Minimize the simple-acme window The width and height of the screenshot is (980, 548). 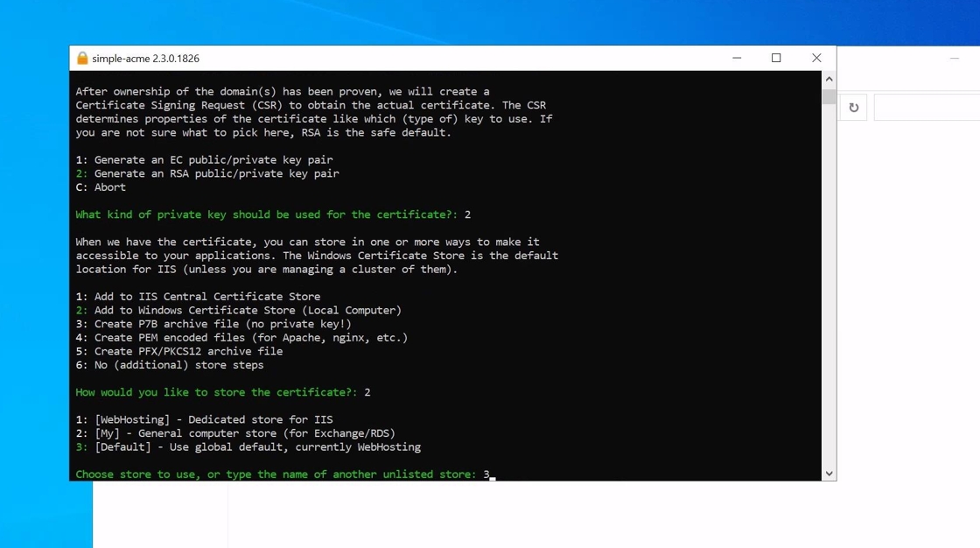[x=737, y=58]
